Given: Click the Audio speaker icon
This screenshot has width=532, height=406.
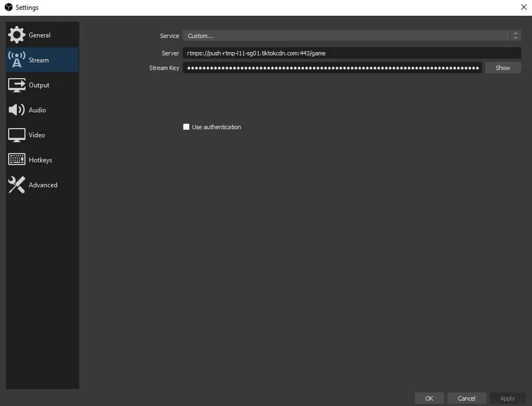Looking at the screenshot, I should click(x=16, y=110).
